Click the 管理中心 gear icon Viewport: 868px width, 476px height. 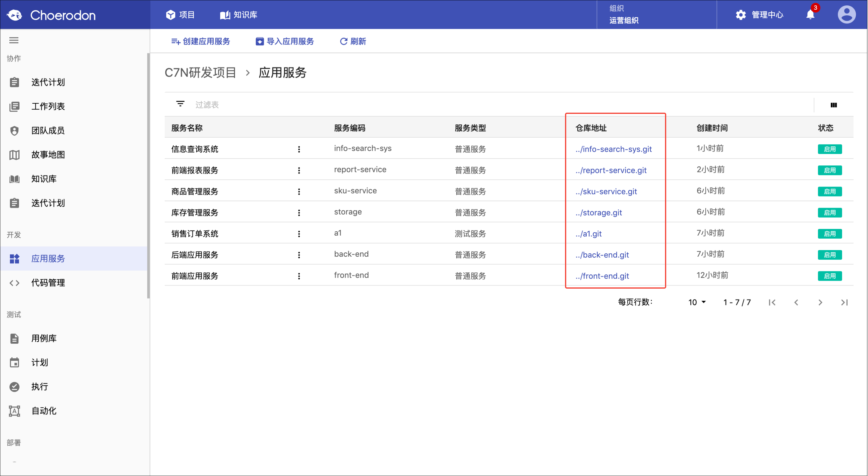pyautogui.click(x=740, y=15)
